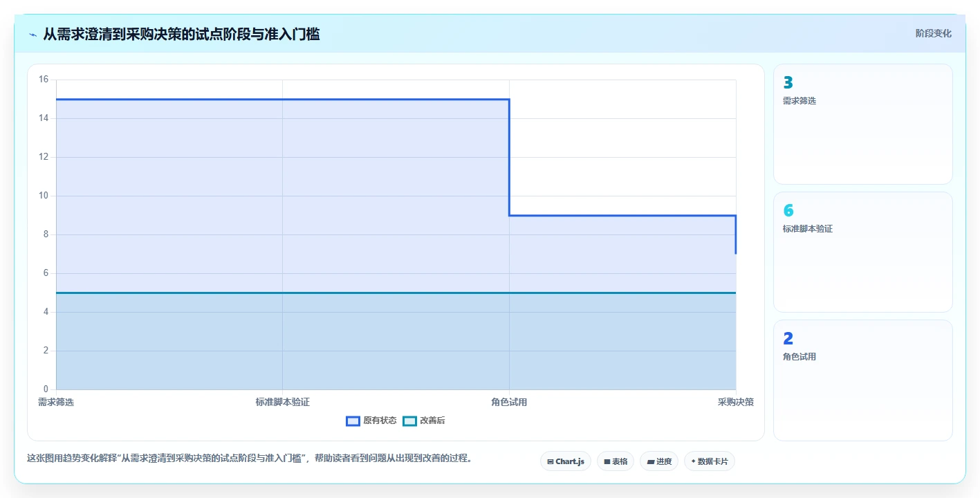
Task: Click the 标准脚本验证 x-axis label
Action: point(282,402)
